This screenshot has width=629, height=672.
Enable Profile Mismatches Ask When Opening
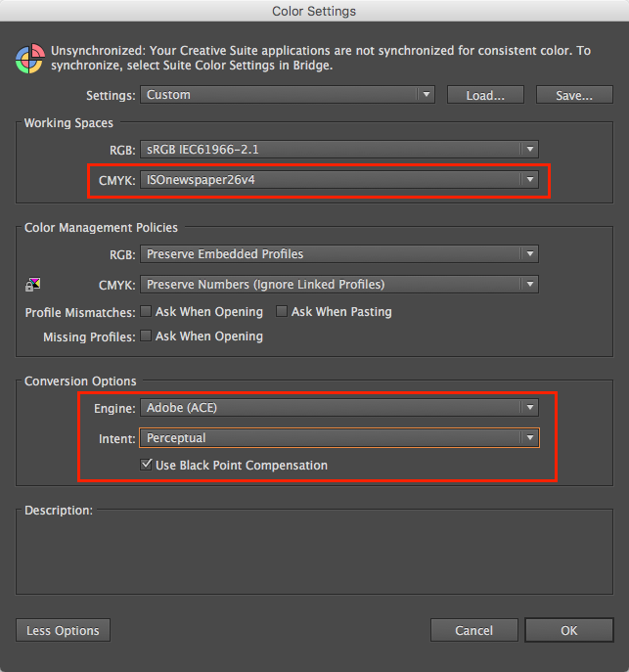pos(146,311)
